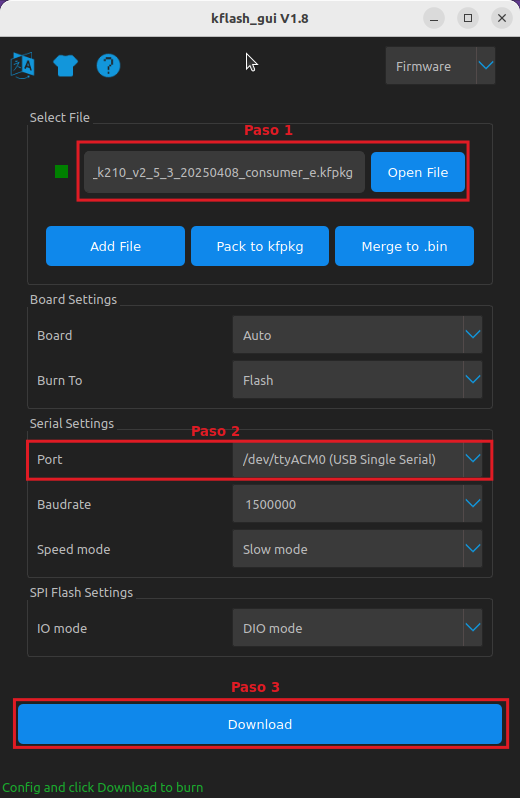Open the Board Auto dropdown

(x=357, y=335)
